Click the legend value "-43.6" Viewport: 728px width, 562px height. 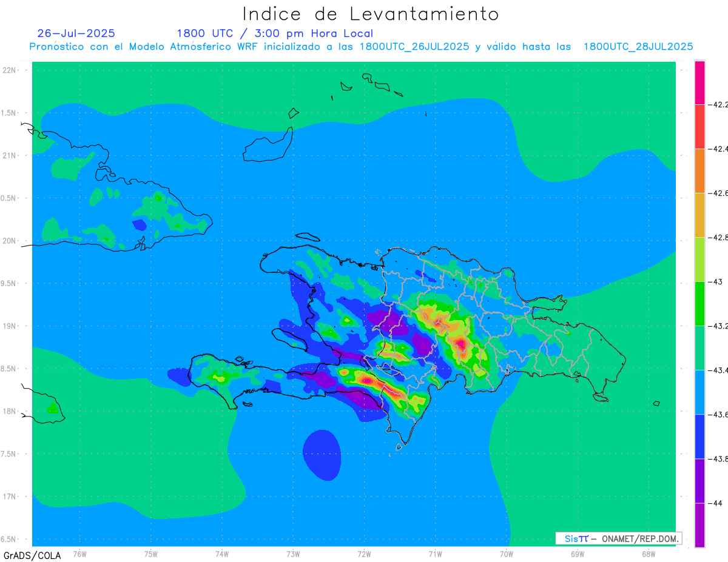718,414
